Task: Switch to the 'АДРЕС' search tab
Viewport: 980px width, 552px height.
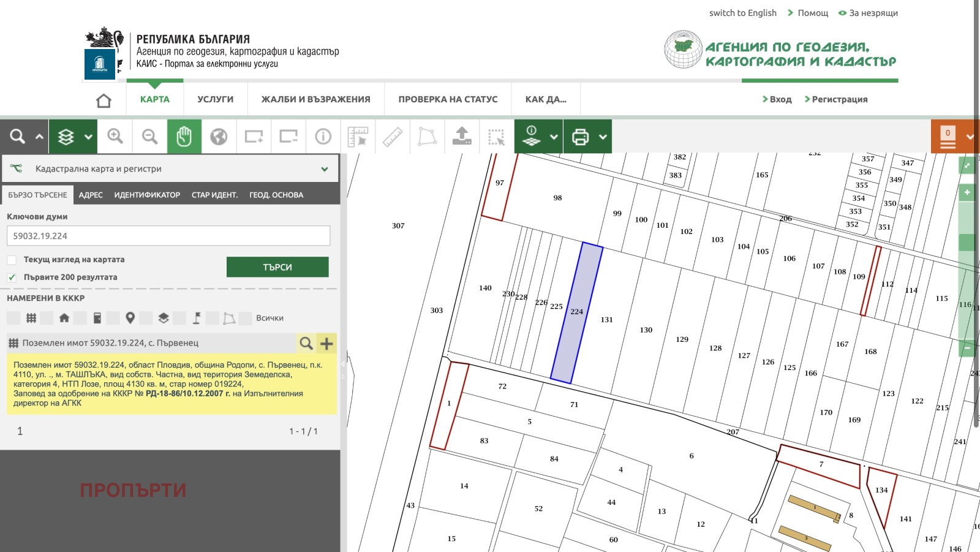Action: click(x=91, y=195)
